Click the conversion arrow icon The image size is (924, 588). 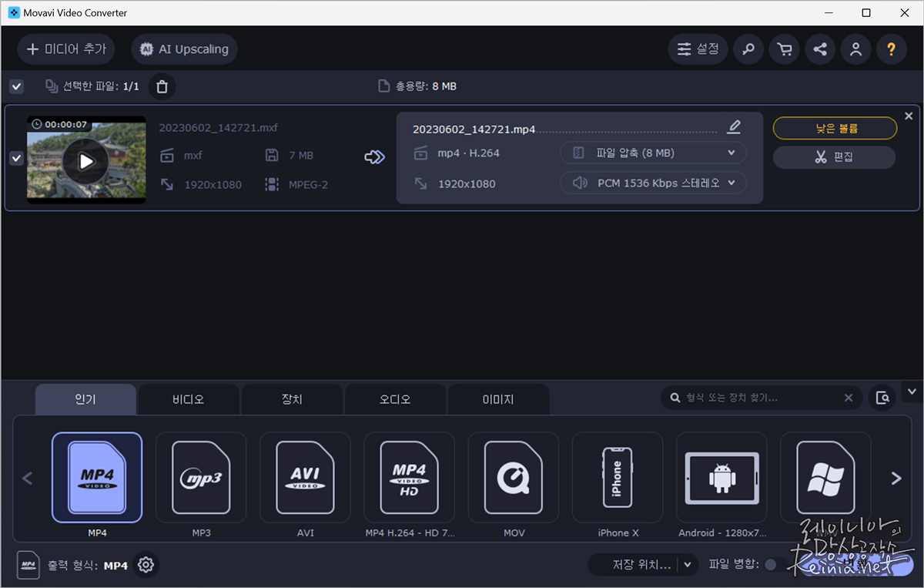coord(374,157)
